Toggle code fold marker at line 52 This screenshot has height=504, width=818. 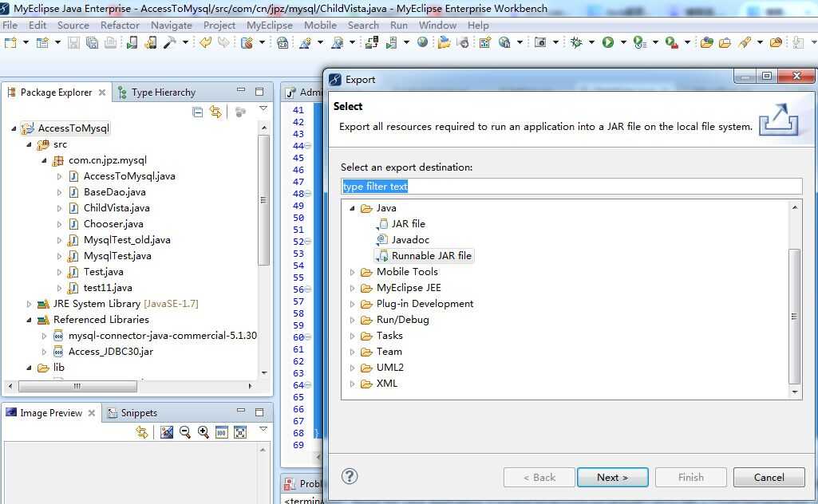pos(308,242)
